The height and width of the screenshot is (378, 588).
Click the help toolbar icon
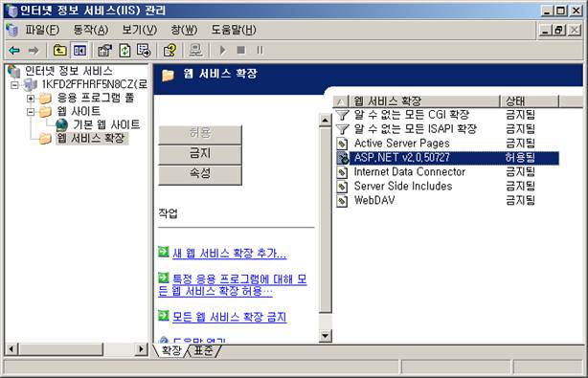point(170,50)
